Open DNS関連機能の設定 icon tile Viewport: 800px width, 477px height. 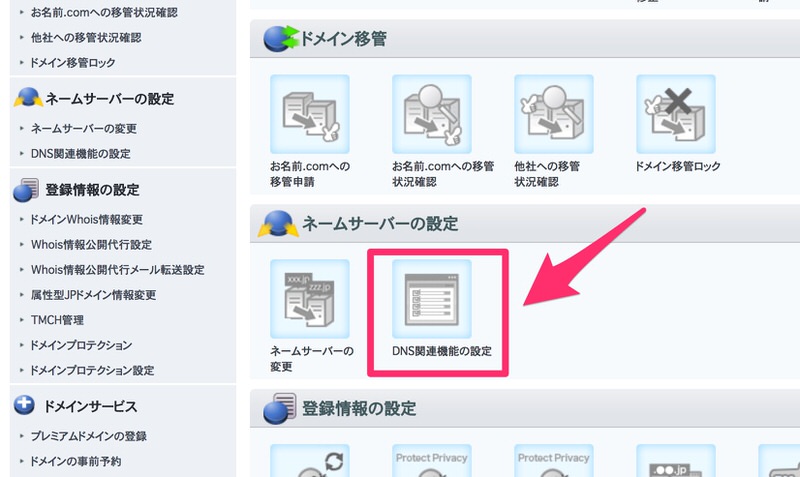coord(432,299)
